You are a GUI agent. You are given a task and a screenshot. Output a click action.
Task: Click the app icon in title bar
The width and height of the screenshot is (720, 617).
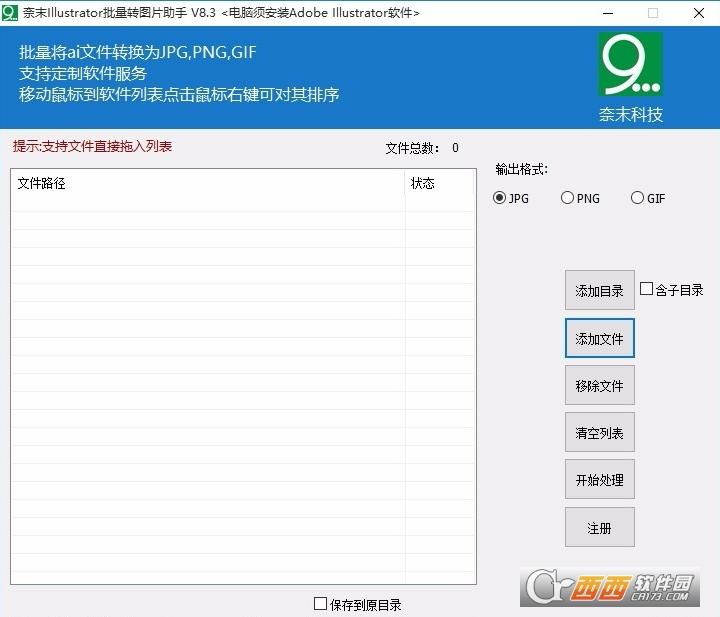(x=10, y=12)
